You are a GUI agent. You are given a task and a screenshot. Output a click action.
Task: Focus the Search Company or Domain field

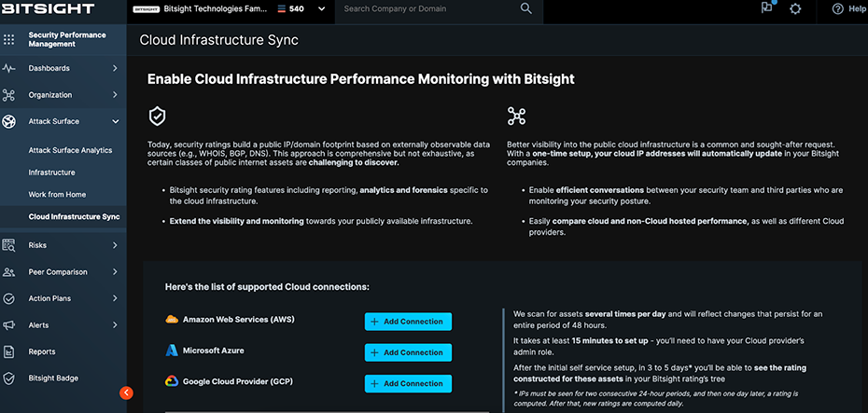(x=425, y=9)
